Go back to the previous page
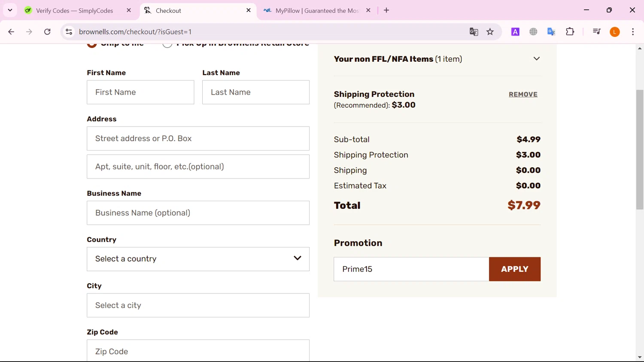Viewport: 644px width, 362px height. [11, 32]
